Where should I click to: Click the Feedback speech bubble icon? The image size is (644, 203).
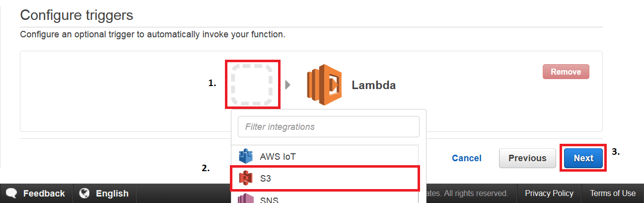point(11,194)
